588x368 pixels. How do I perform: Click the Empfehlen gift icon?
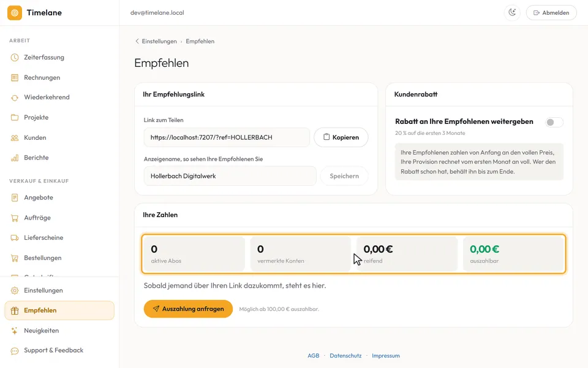pyautogui.click(x=15, y=310)
